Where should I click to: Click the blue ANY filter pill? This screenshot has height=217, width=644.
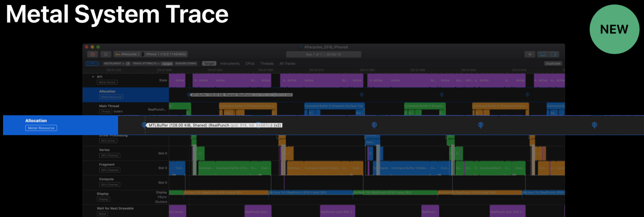click(x=92, y=63)
